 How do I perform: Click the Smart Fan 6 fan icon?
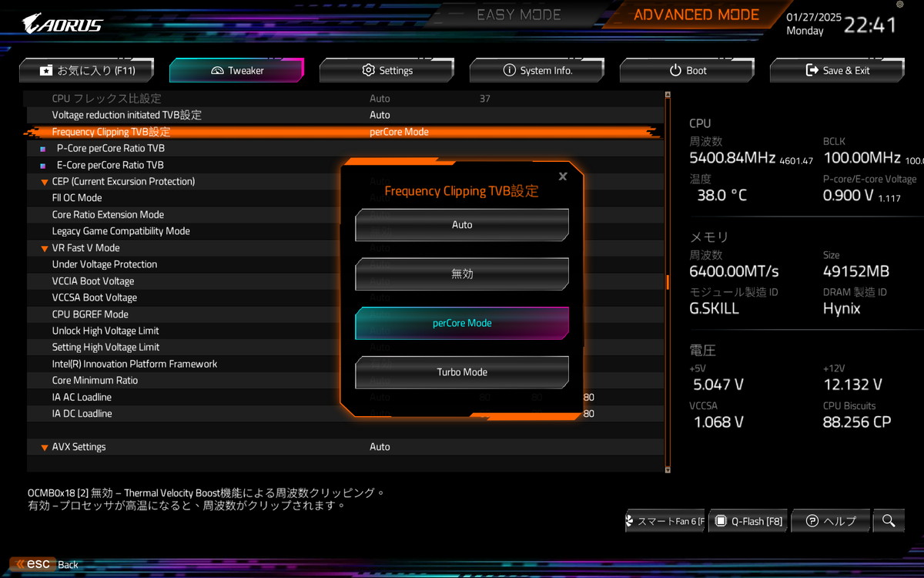coord(631,521)
